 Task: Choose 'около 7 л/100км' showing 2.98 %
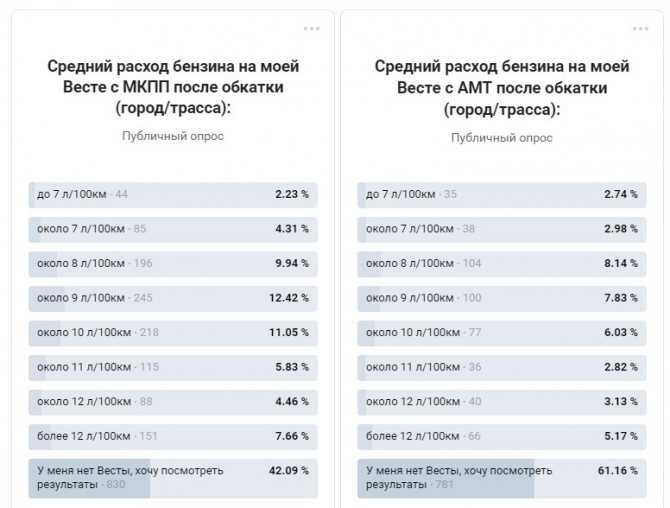(x=502, y=229)
